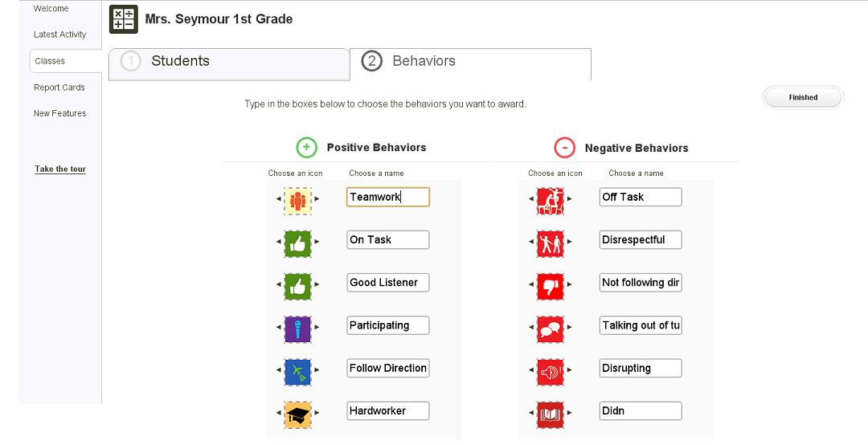Edit the Disrespectful behavior name field

pyautogui.click(x=640, y=239)
